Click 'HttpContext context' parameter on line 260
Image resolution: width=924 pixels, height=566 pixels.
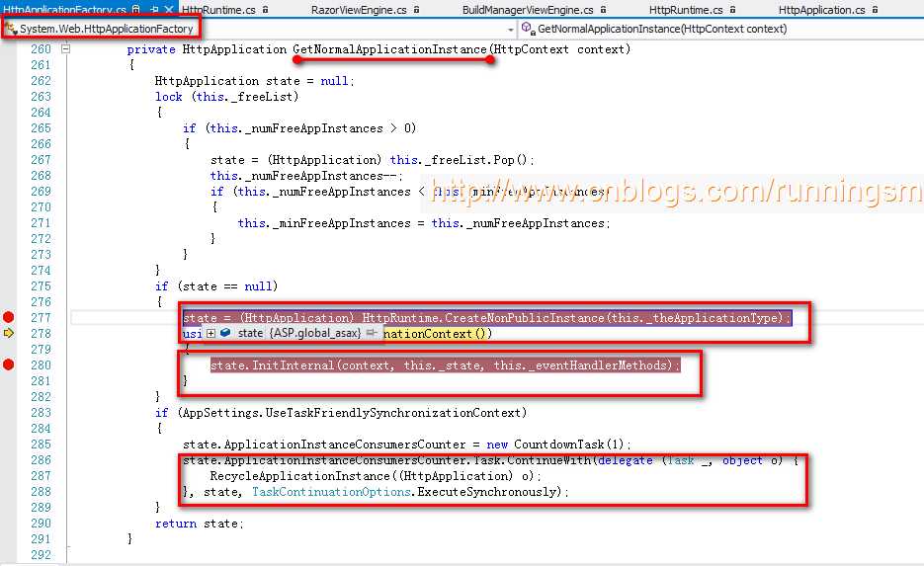558,49
